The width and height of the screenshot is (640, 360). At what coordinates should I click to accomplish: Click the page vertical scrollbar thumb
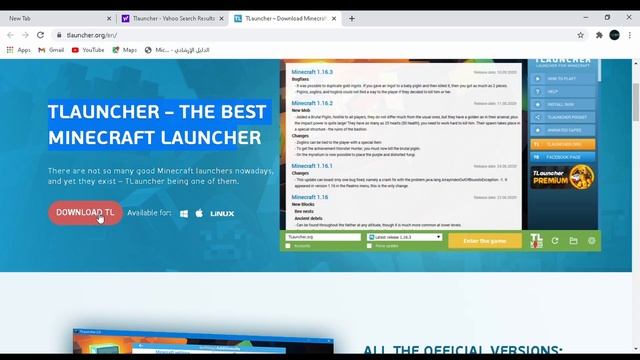click(x=636, y=102)
